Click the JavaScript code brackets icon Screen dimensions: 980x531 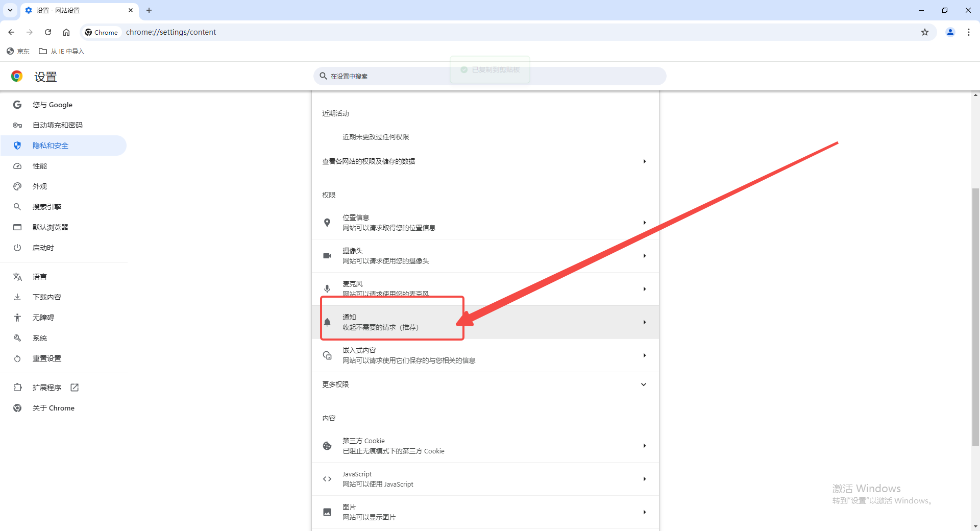[x=327, y=479]
